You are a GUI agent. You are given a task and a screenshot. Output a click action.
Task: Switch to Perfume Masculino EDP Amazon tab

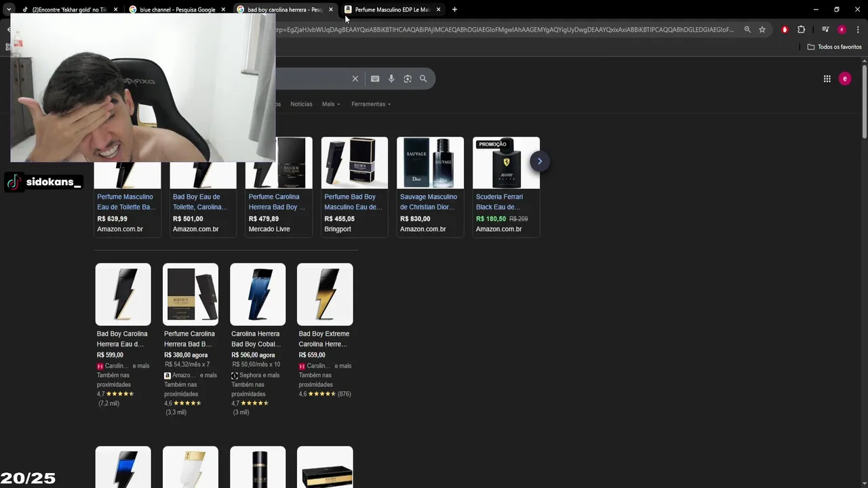(393, 9)
